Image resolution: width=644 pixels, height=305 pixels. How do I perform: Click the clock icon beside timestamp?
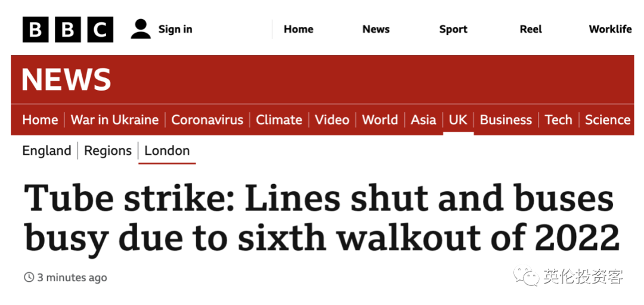click(x=29, y=278)
